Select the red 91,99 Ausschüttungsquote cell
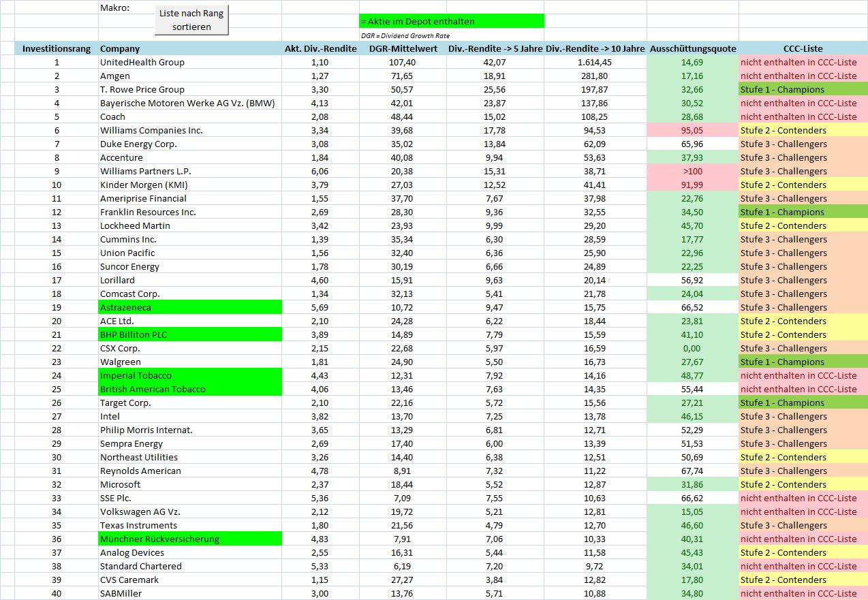This screenshot has width=868, height=600. tap(693, 185)
